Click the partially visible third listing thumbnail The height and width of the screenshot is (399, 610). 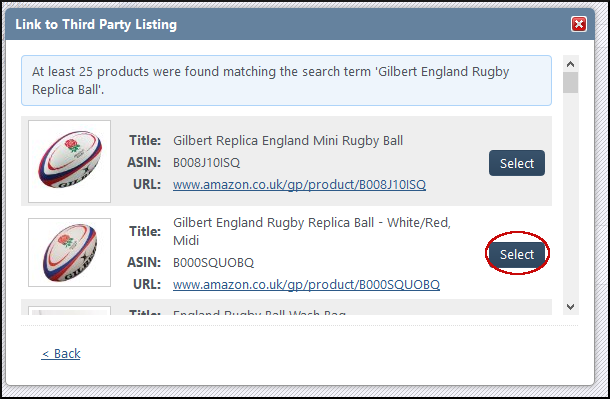pyautogui.click(x=70, y=310)
